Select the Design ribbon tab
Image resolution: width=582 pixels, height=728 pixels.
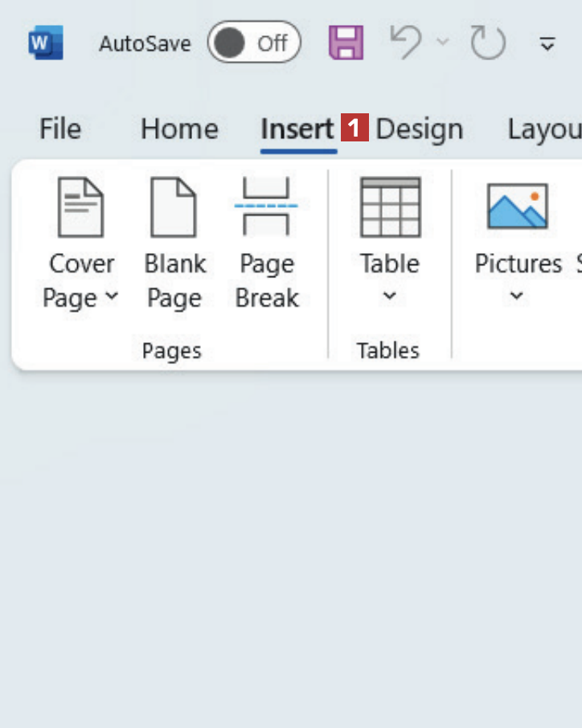420,129
